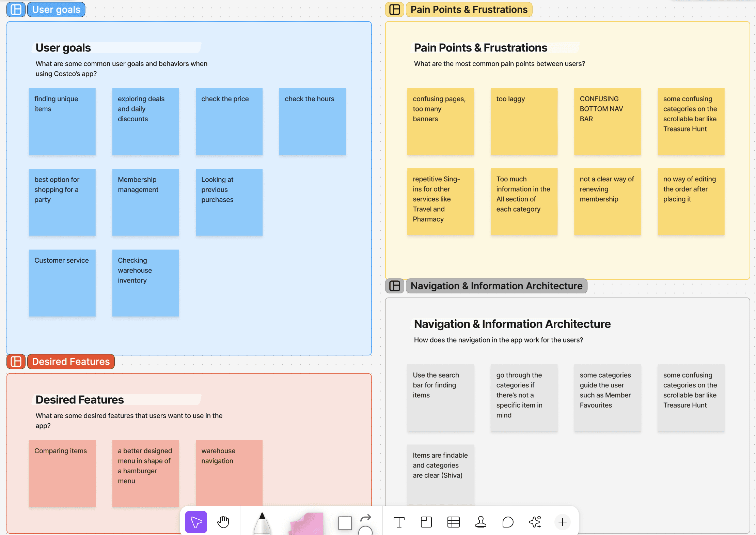Select the 'too laggy' sticky note
This screenshot has height=535, width=756.
tap(524, 122)
